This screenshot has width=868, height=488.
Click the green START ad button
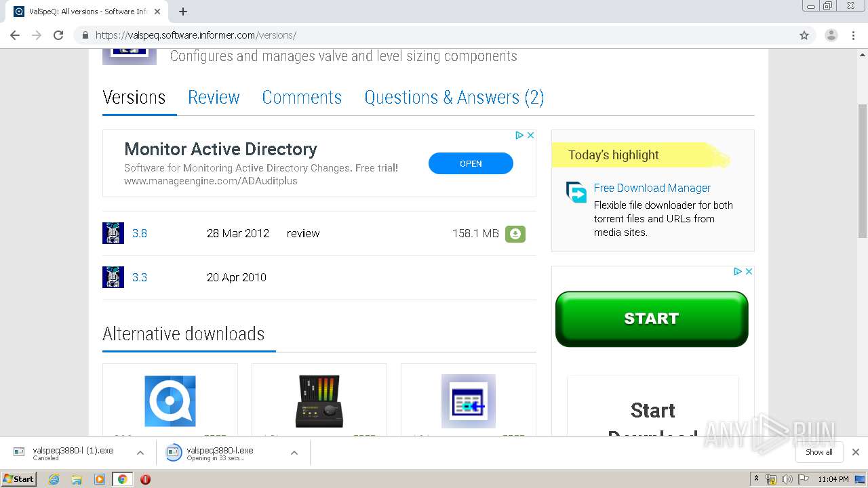click(x=652, y=319)
